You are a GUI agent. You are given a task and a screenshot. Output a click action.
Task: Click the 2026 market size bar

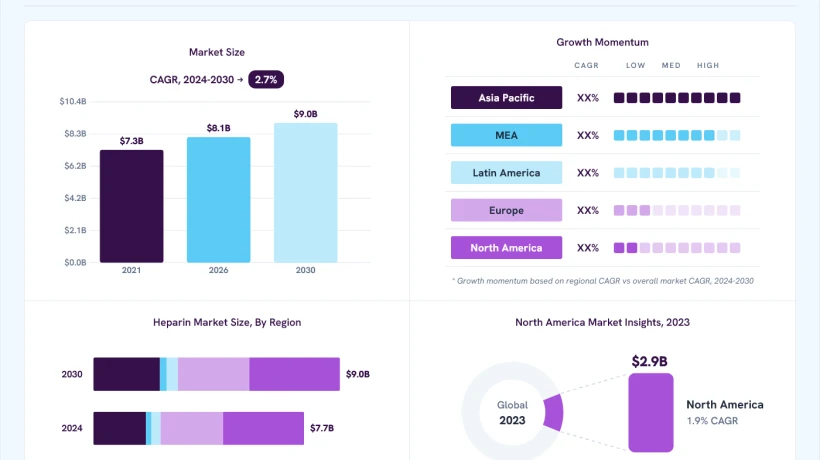click(219, 200)
